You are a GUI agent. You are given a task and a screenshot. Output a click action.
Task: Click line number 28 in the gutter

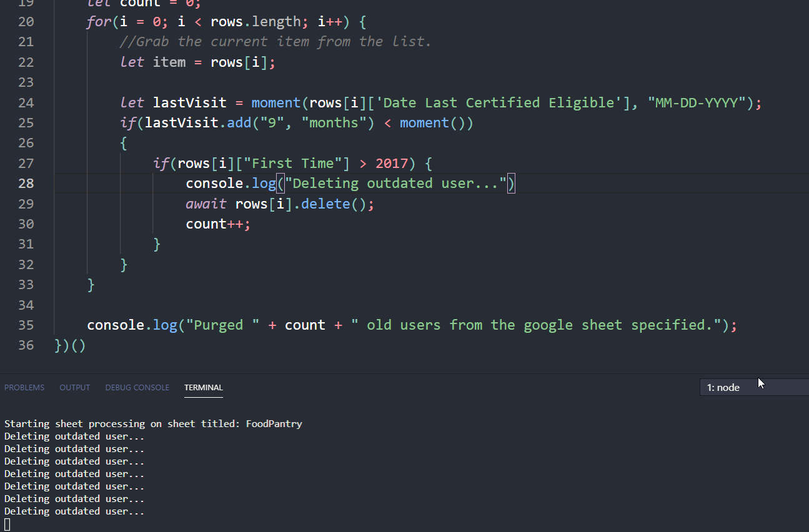pos(26,183)
